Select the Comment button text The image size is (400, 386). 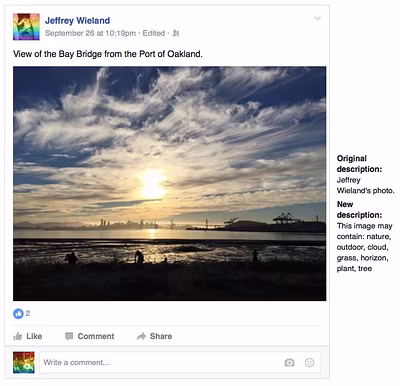[96, 336]
